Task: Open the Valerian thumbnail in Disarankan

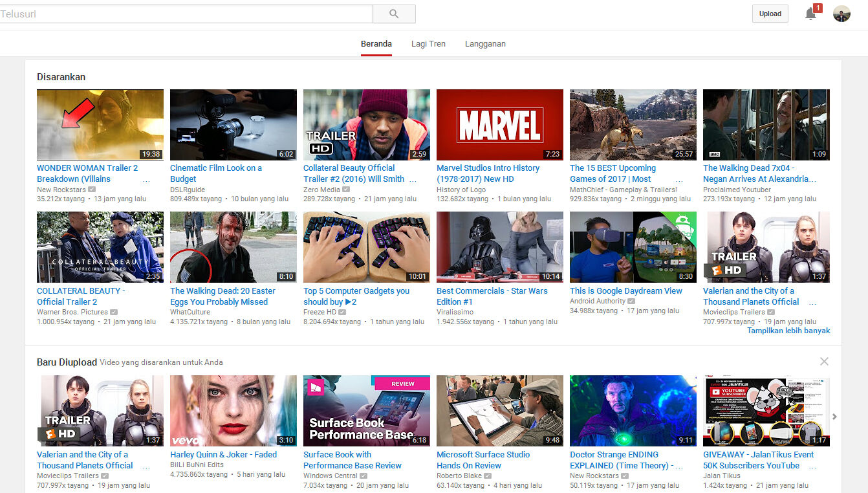Action: pyautogui.click(x=766, y=247)
